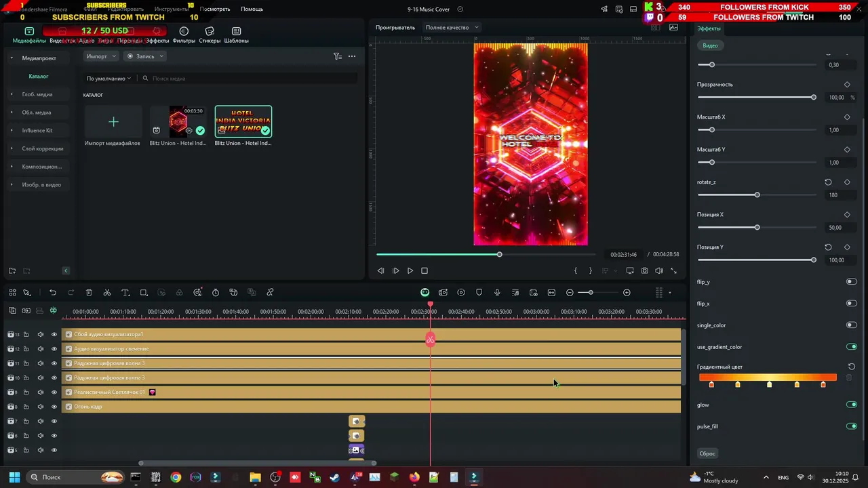This screenshot has height=488, width=868.
Task: Disable the use_gradient_color switch
Action: [x=852, y=346]
